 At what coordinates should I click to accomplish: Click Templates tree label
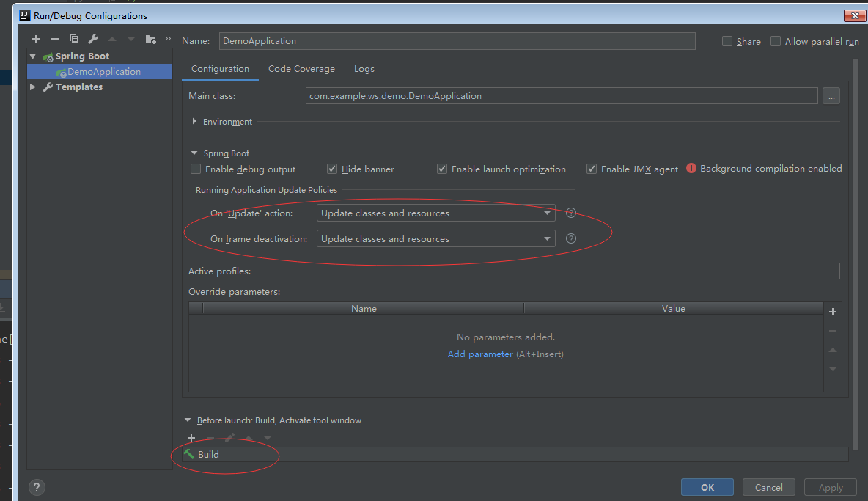point(79,87)
